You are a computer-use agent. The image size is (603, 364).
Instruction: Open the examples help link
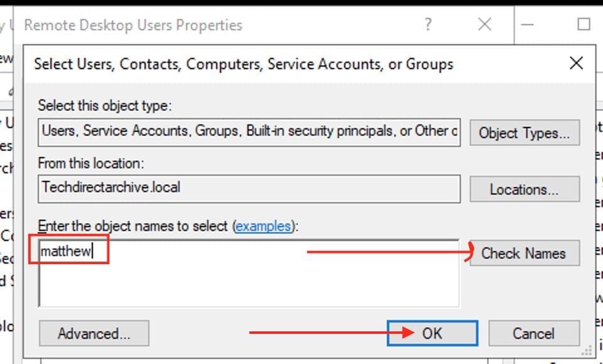pos(263,226)
